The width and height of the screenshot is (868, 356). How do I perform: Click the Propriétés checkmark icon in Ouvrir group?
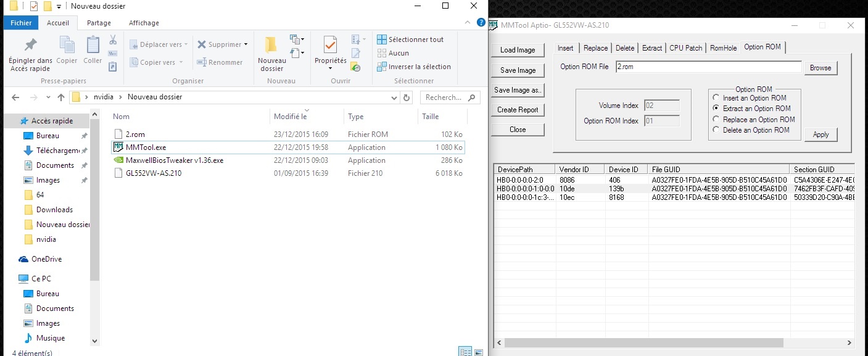(330, 45)
